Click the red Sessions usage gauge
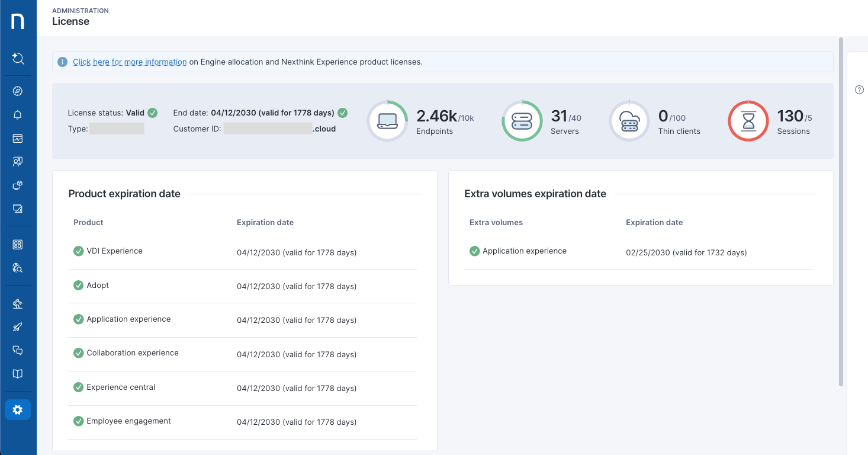868x455 pixels. 748,121
